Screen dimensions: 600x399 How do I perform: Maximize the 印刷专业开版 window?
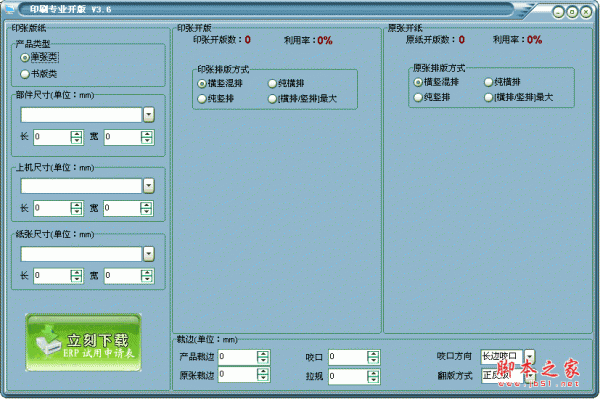pyautogui.click(x=572, y=12)
